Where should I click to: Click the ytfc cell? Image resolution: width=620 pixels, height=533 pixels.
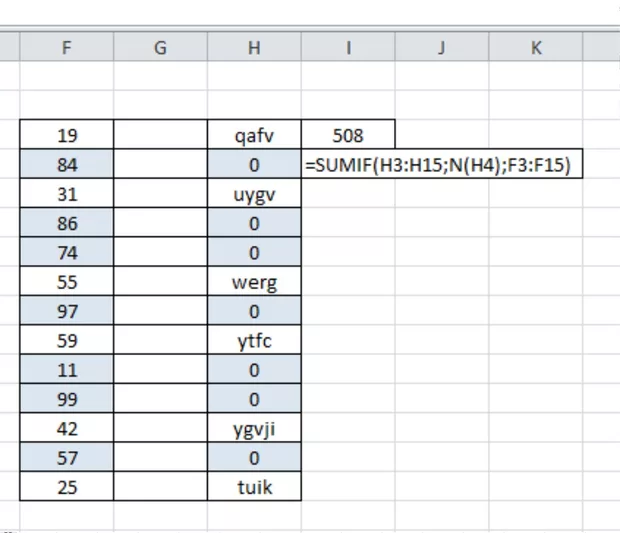click(x=254, y=340)
